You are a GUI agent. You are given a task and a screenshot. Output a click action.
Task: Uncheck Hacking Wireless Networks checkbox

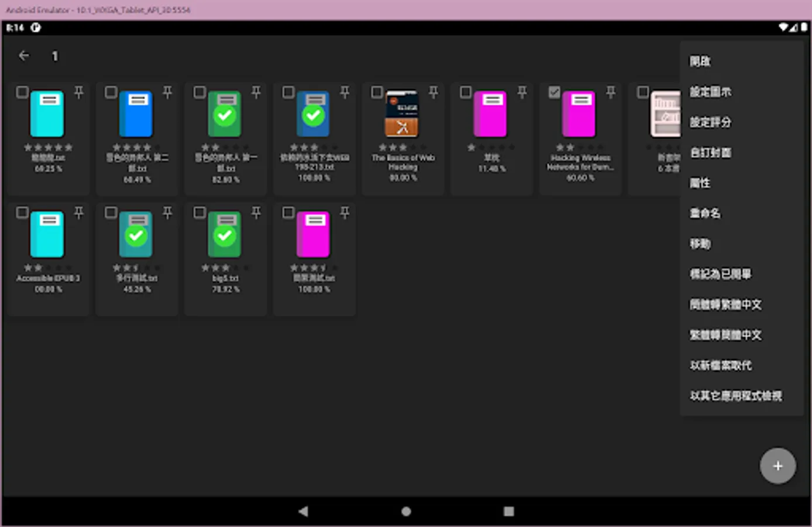click(x=554, y=92)
